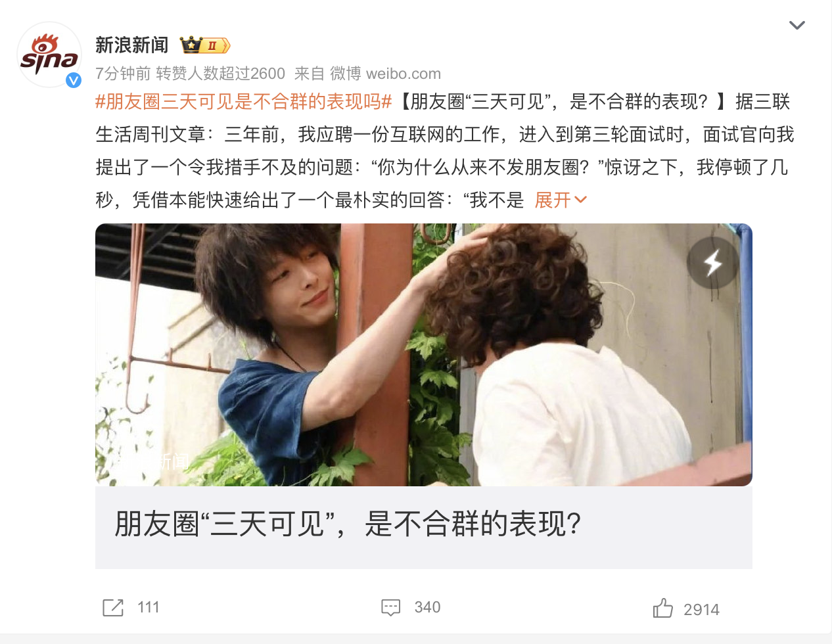The image size is (832, 644).
Task: Open comments via speech bubble icon
Action: point(391,608)
